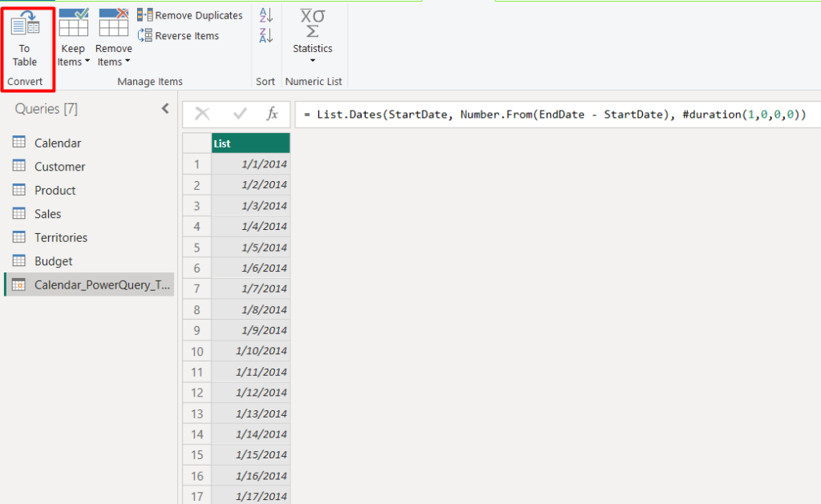Sort the list ascending A to Z
The width and height of the screenshot is (821, 504).
pos(266,15)
